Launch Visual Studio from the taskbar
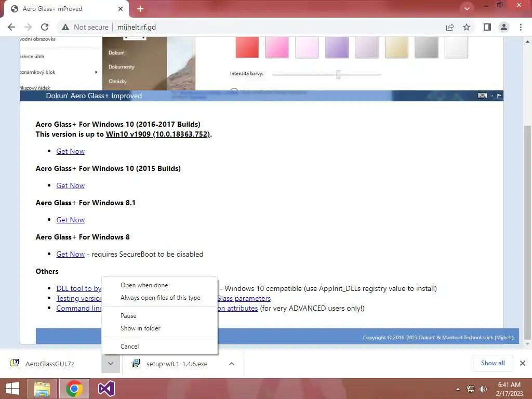532x399 pixels. coord(106,389)
